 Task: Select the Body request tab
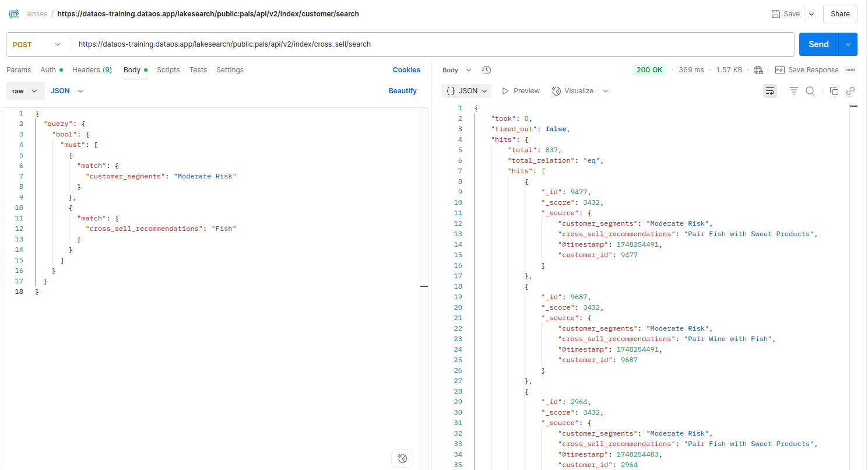(135, 70)
